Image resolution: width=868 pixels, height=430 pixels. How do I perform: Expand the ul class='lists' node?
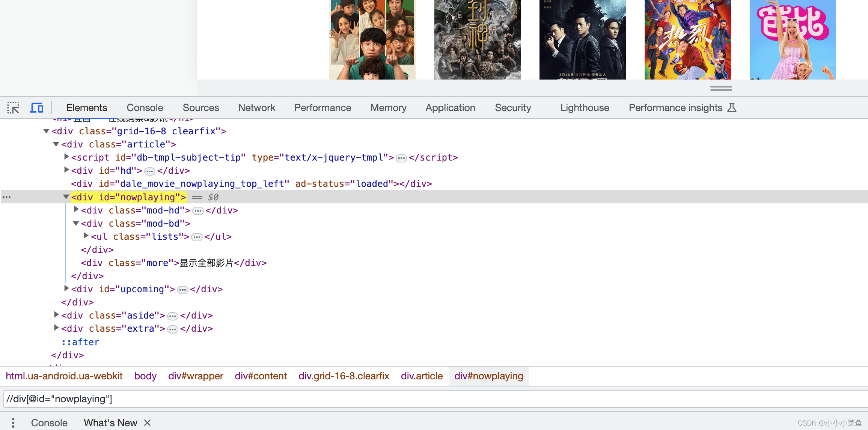(x=86, y=236)
